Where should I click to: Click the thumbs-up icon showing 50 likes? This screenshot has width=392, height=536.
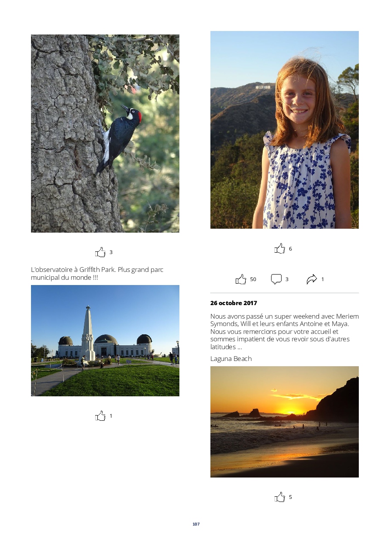coord(241,279)
